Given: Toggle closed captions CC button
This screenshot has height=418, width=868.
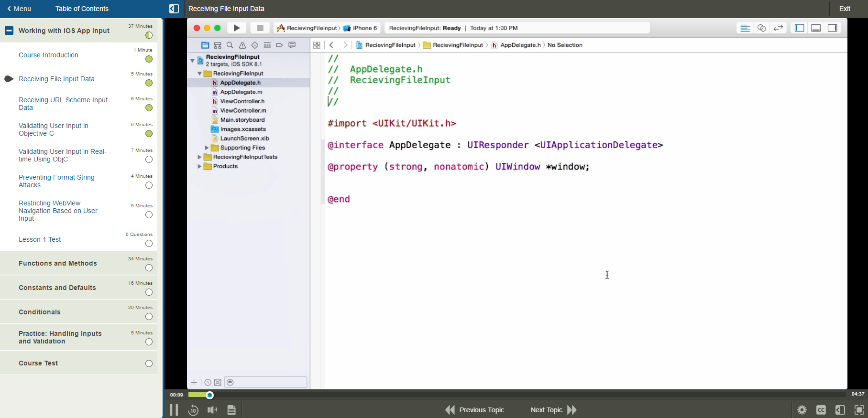Looking at the screenshot, I should click(821, 410).
